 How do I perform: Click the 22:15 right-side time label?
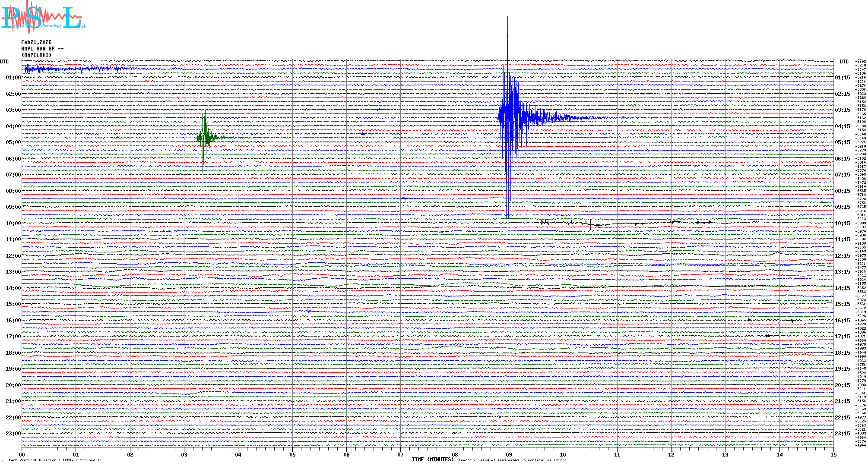coord(842,418)
